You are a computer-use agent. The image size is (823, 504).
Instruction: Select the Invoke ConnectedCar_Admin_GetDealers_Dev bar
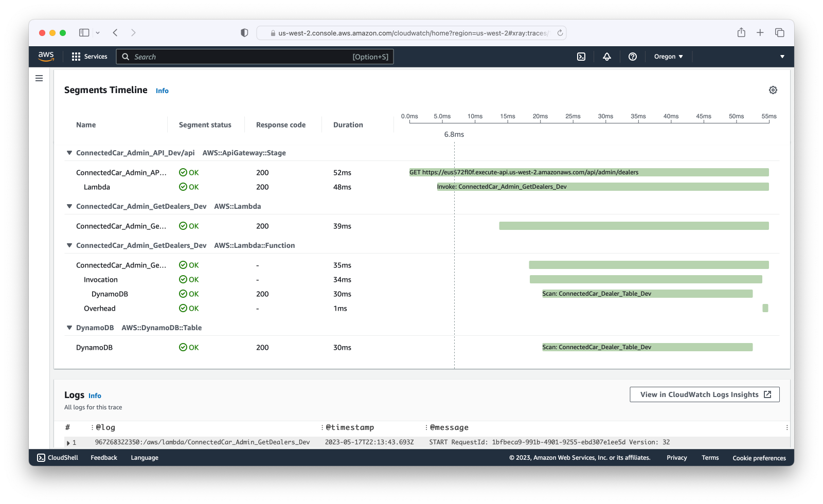(603, 187)
